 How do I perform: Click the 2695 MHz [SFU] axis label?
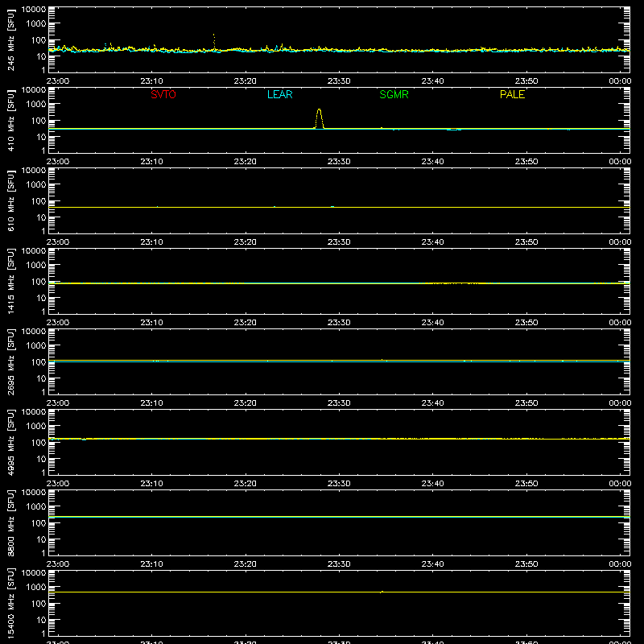10,361
